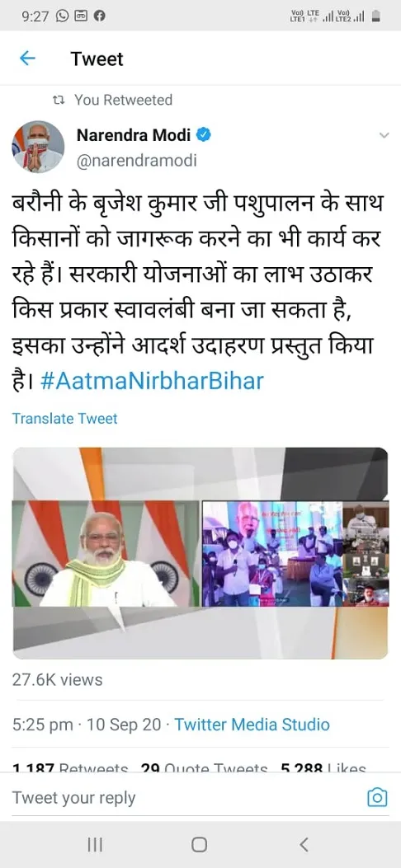
Task: Tap the Android recent apps button
Action: click(95, 844)
